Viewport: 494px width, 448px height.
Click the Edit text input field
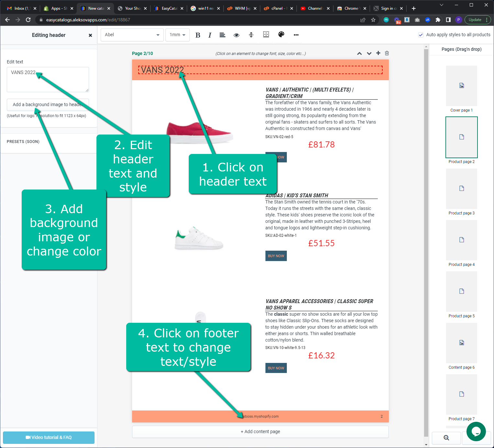pos(48,80)
